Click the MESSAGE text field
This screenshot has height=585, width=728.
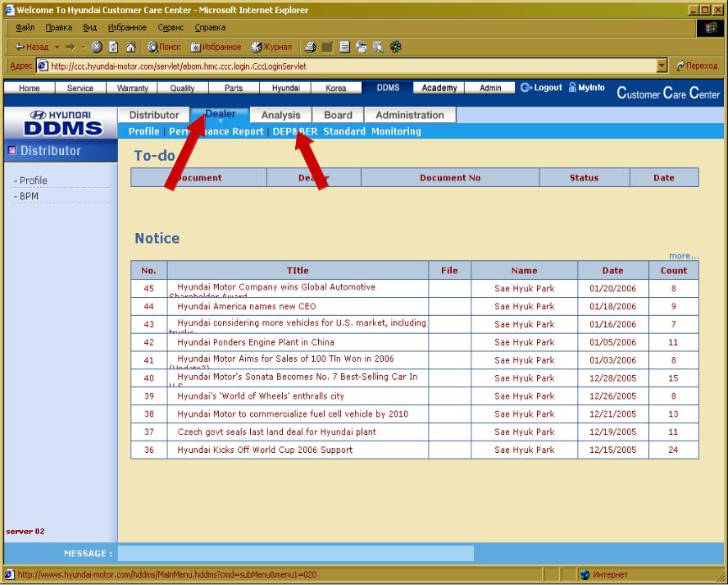point(296,553)
